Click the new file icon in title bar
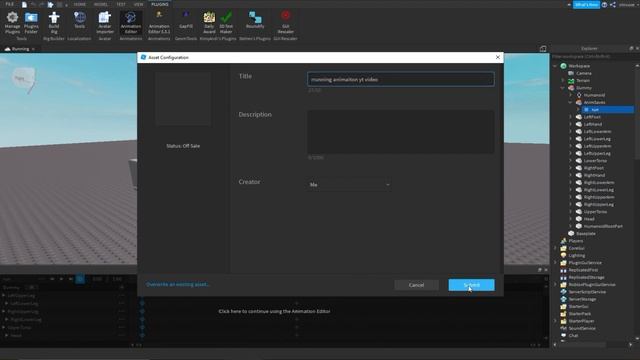 pos(24,4)
